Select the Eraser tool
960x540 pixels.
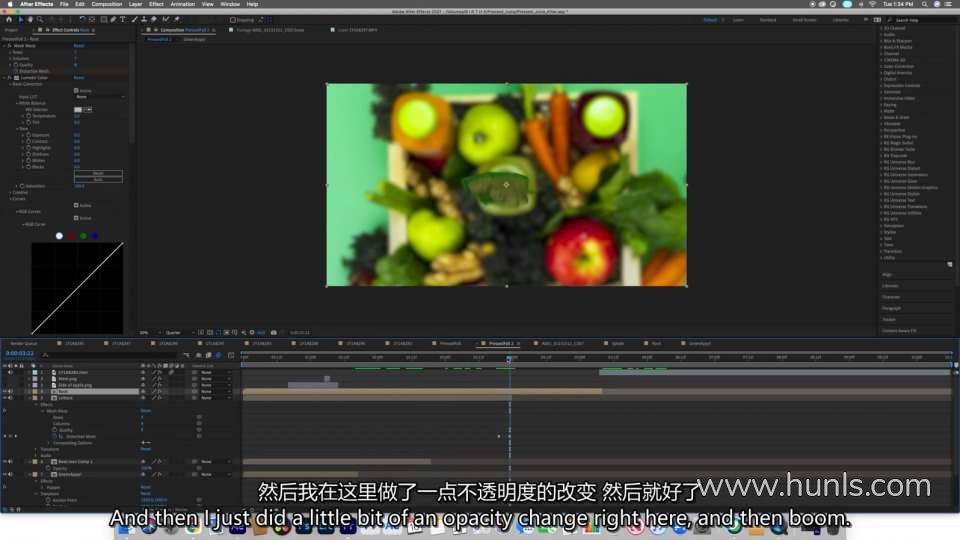point(154,20)
